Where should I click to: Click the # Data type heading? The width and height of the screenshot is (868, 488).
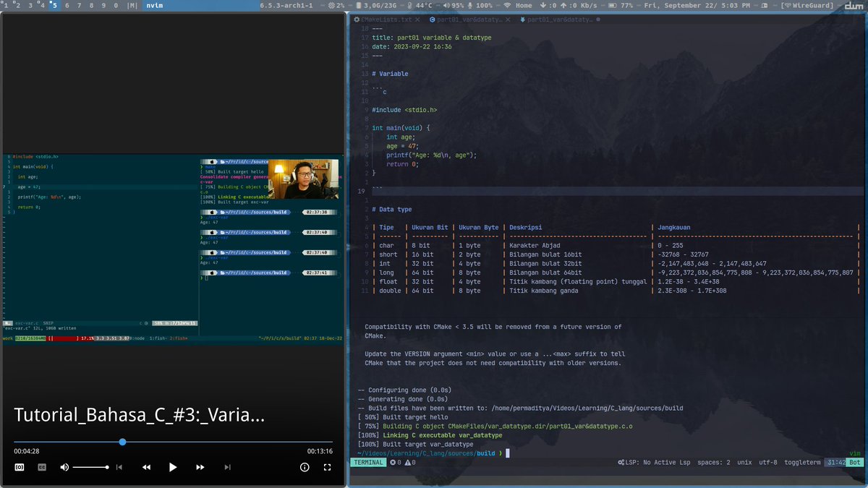pyautogui.click(x=391, y=210)
